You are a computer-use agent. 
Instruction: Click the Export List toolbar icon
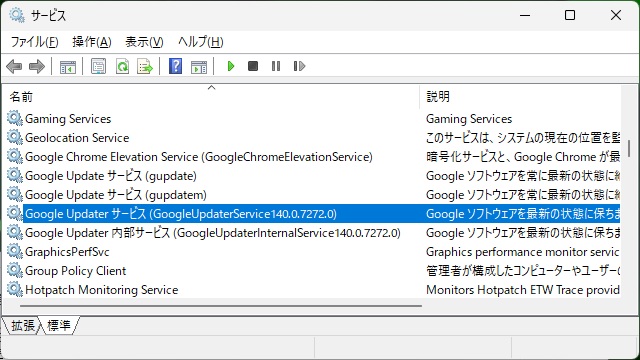click(145, 66)
